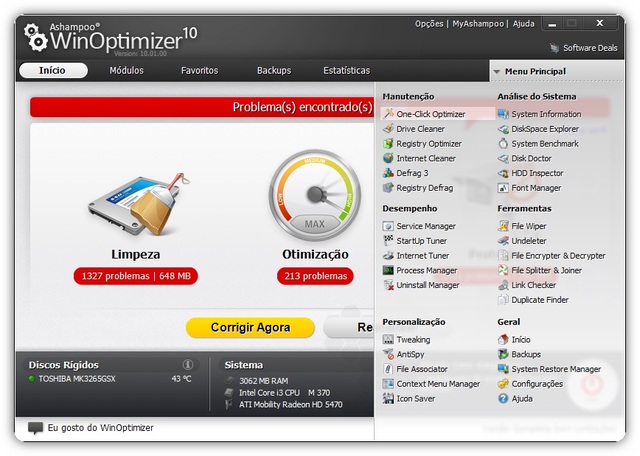Launch DiskSpace Explorer icon
The height and width of the screenshot is (456, 640).
(x=503, y=129)
